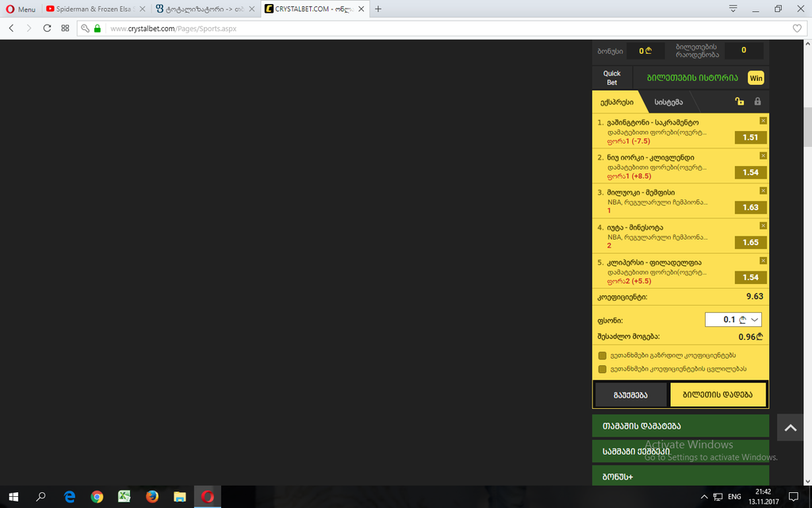This screenshot has height=508, width=812.
Task: Open ბილეთების ისტორია link
Action: [x=692, y=78]
